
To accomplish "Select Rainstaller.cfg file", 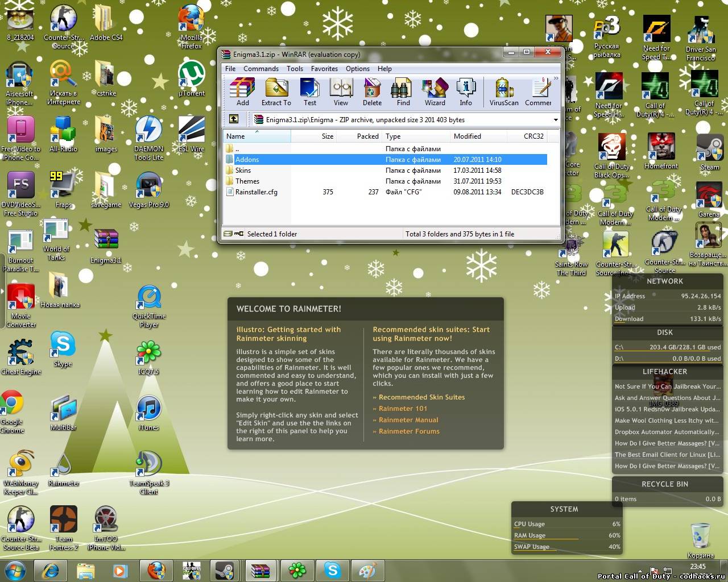I will click(x=386, y=192).
